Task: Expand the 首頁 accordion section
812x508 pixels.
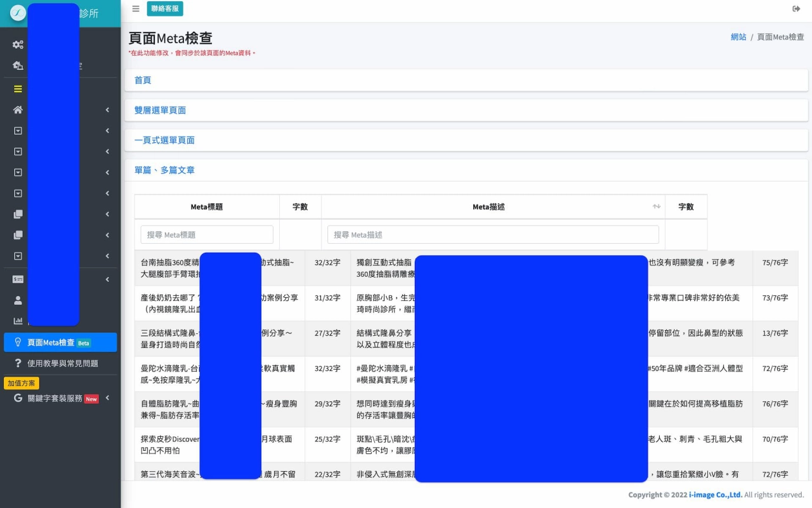Action: (466, 80)
